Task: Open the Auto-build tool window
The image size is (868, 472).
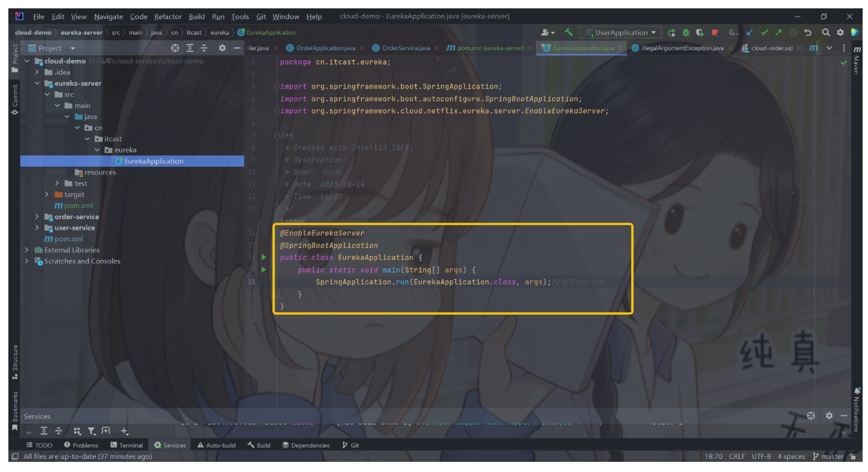Action: point(217,445)
